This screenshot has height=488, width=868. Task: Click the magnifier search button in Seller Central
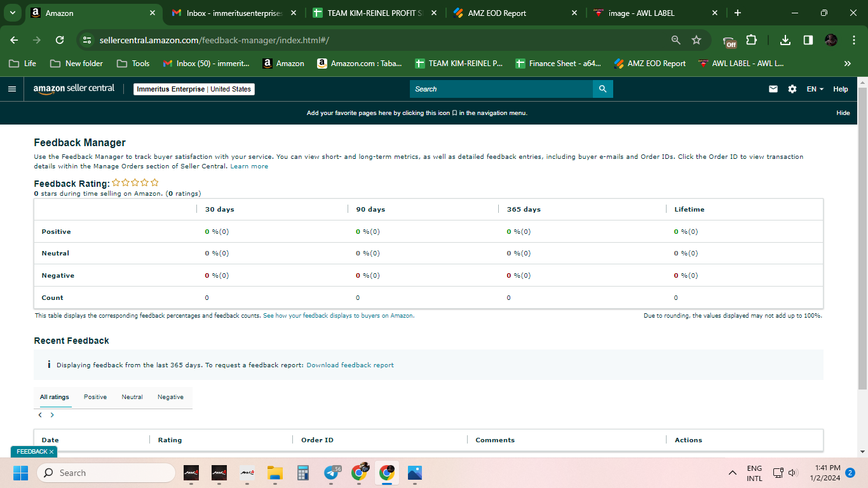click(x=603, y=89)
